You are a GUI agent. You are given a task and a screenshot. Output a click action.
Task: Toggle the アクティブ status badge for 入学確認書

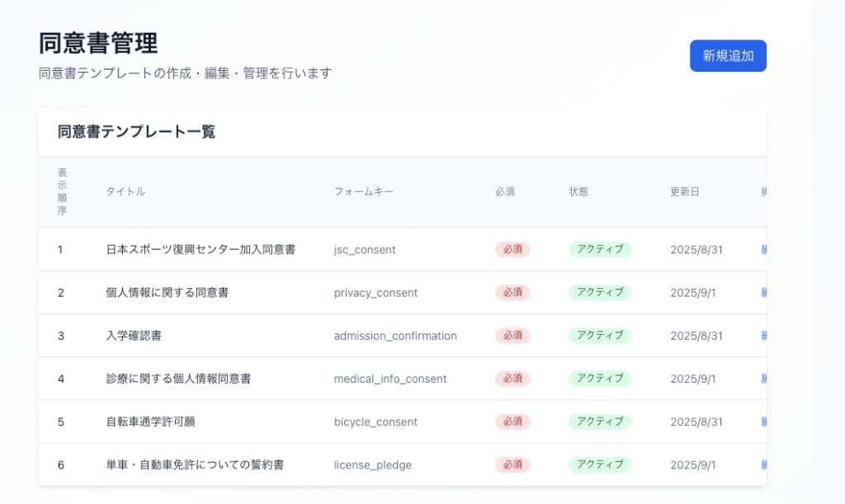600,336
